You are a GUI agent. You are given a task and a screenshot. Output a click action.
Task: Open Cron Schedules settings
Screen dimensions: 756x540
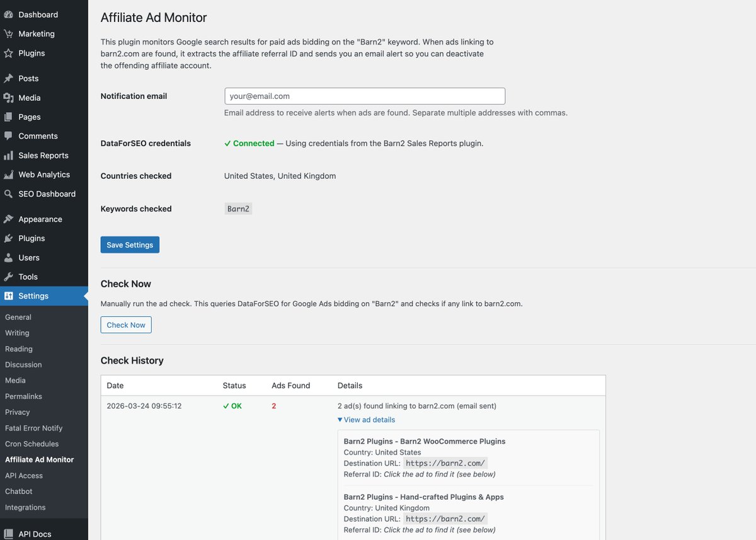(x=31, y=444)
